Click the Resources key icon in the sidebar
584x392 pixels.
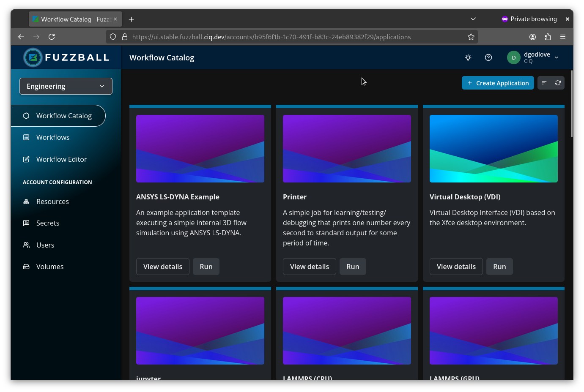pos(26,201)
